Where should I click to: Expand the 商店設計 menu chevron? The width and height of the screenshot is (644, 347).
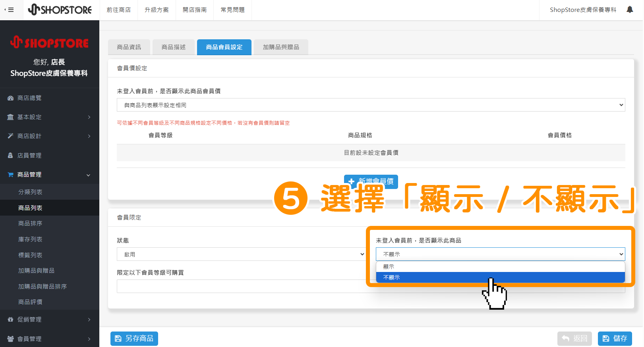pos(89,136)
